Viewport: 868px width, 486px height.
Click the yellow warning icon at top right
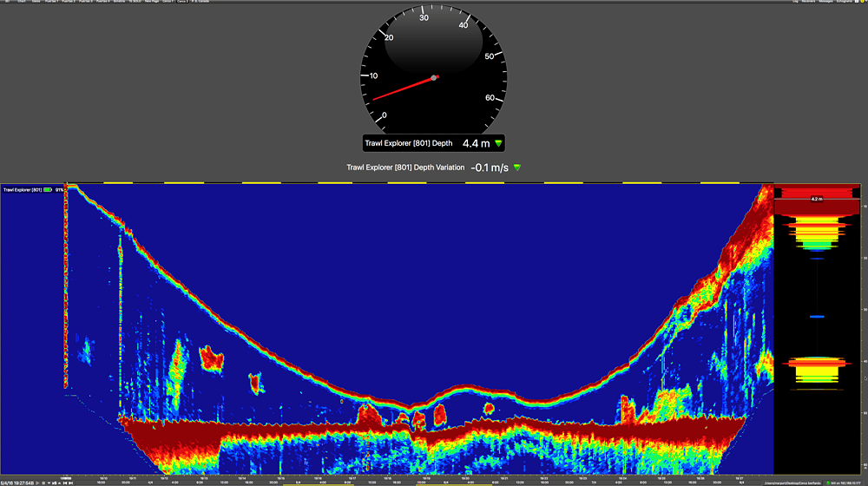862,2
